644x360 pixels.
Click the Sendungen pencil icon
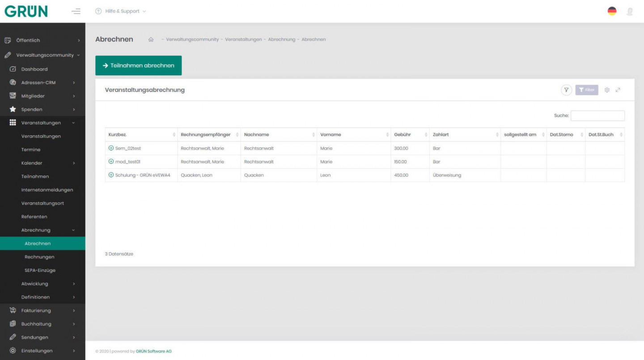pyautogui.click(x=13, y=337)
